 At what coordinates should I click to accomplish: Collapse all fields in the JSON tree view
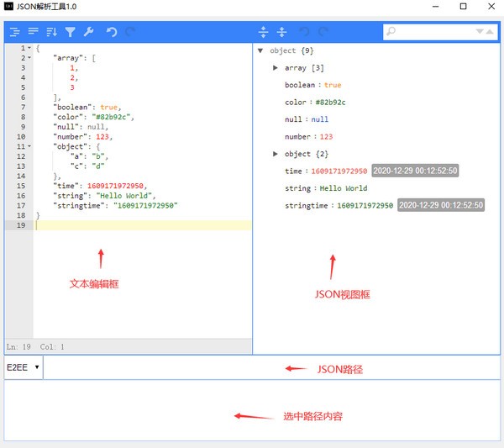tap(281, 32)
